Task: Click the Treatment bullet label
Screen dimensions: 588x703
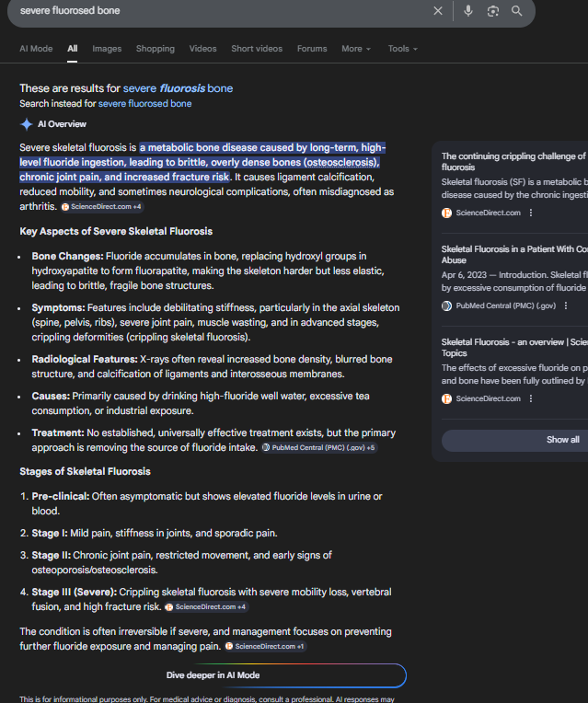Action: click(58, 433)
